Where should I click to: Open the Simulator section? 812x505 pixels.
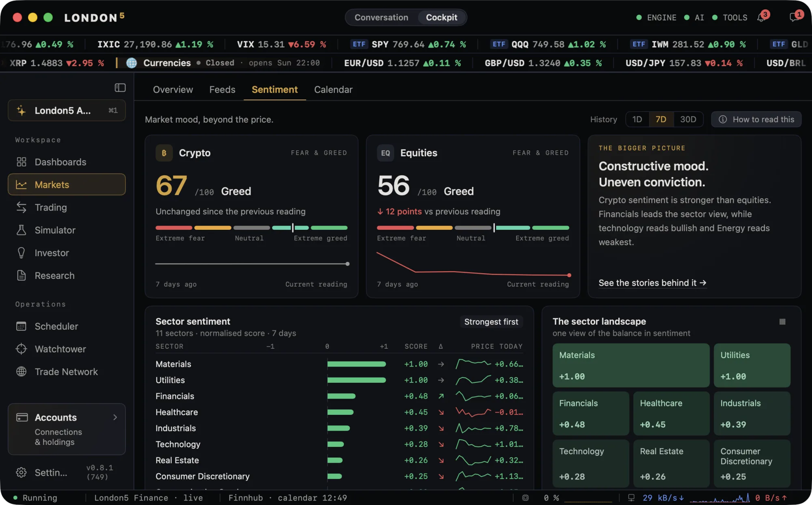pyautogui.click(x=67, y=230)
